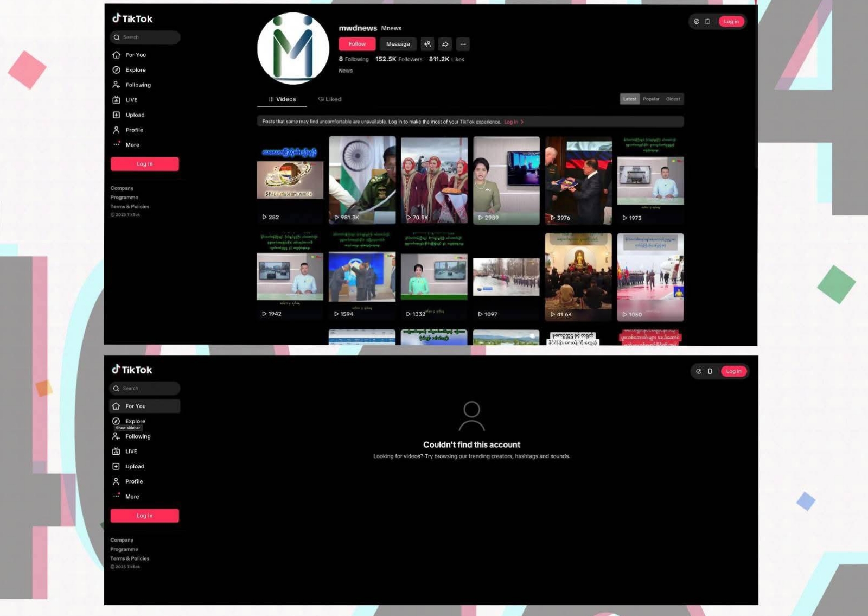Select the Popular sort option
The height and width of the screenshot is (616, 868).
tap(651, 99)
